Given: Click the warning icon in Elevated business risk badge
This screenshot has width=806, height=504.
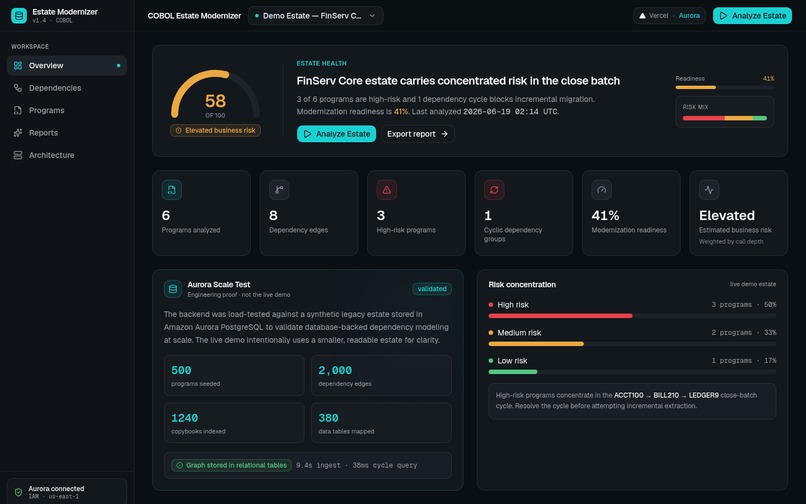Looking at the screenshot, I should [x=178, y=131].
